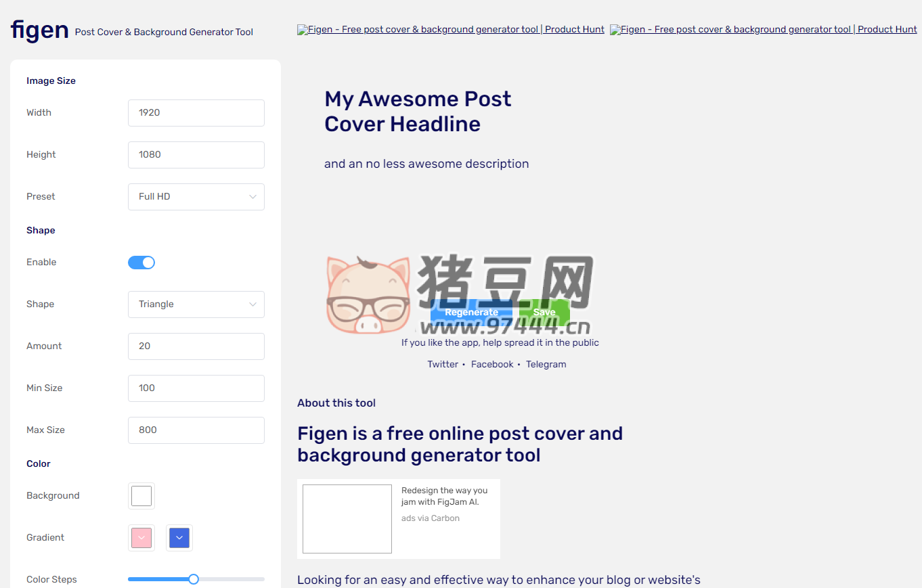Viewport: 922px width, 588px height.
Task: Click the 'Post Cover & Background Generator Tool' tagline
Action: click(164, 32)
